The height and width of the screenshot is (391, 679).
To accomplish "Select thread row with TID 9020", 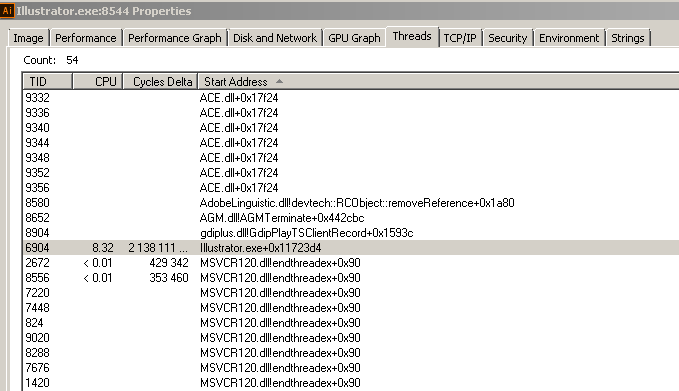I will point(351,338).
